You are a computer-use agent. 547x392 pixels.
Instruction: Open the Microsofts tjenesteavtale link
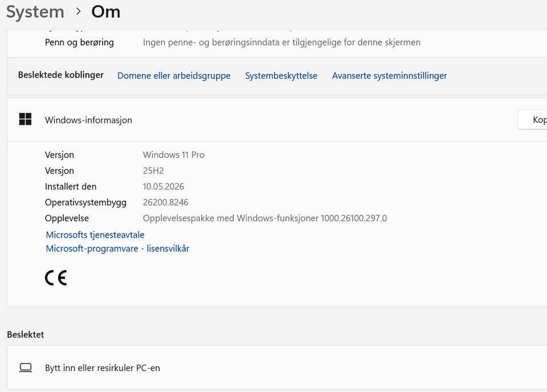coord(95,235)
